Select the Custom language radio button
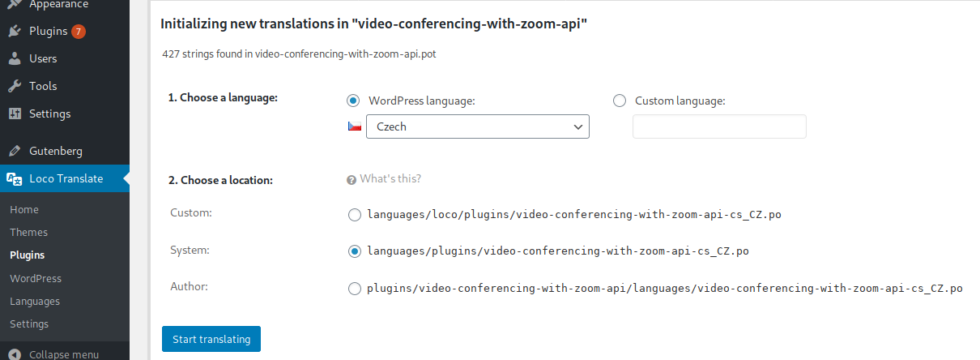980x360 pixels. click(620, 101)
